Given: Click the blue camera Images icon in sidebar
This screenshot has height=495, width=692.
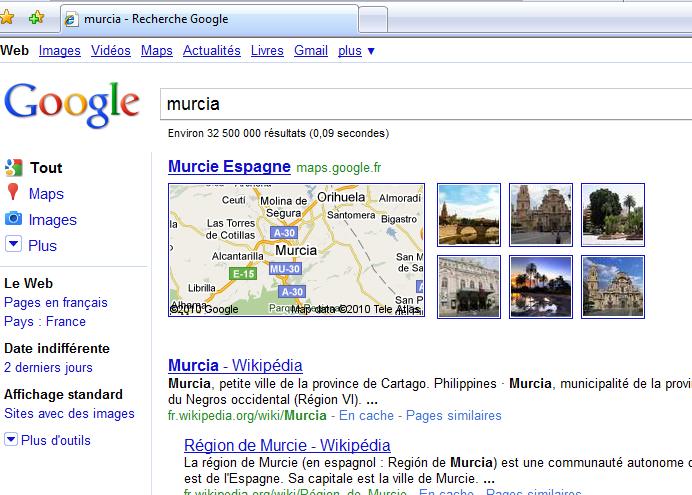Looking at the screenshot, I should coord(13,220).
